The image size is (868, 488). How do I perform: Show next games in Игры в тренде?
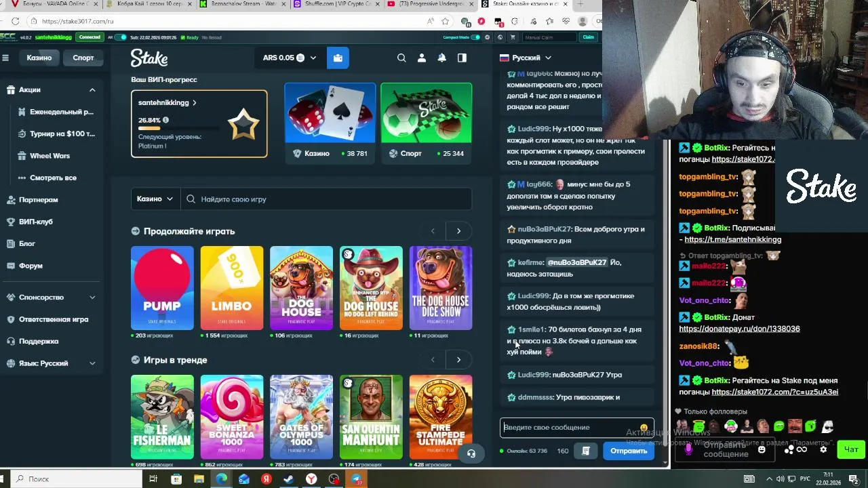point(458,360)
